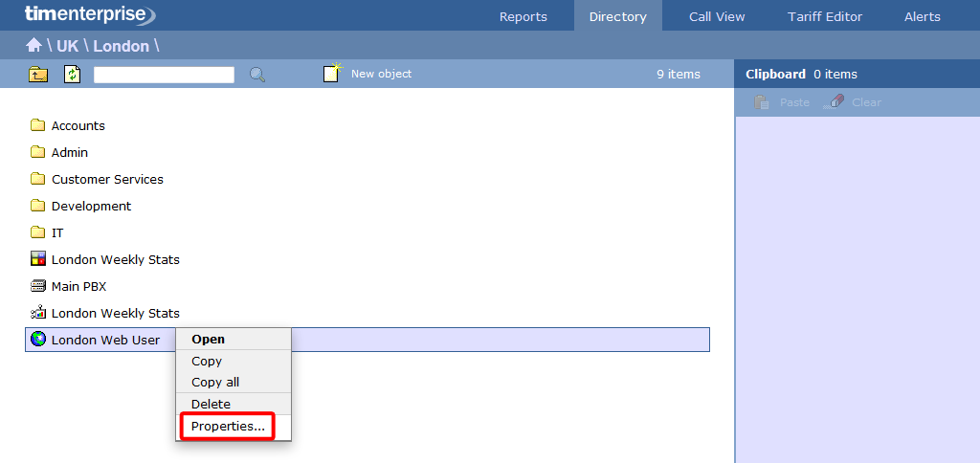Choose Properties from the context menu
Viewport: 980px width, 463px height.
(228, 427)
